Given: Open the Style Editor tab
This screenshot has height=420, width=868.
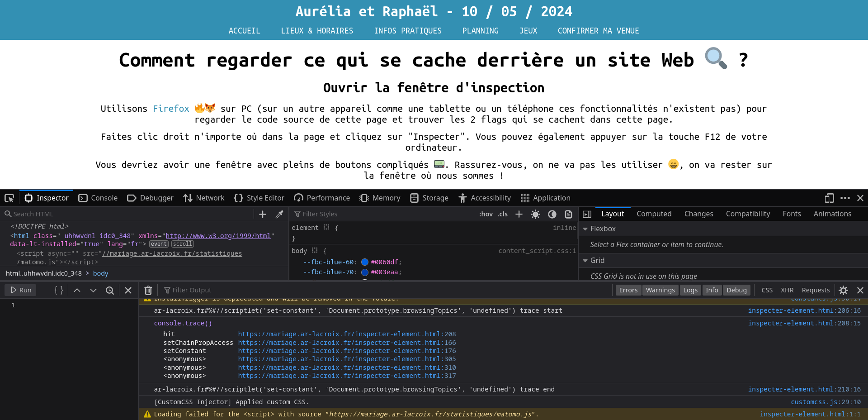Looking at the screenshot, I should coord(259,198).
